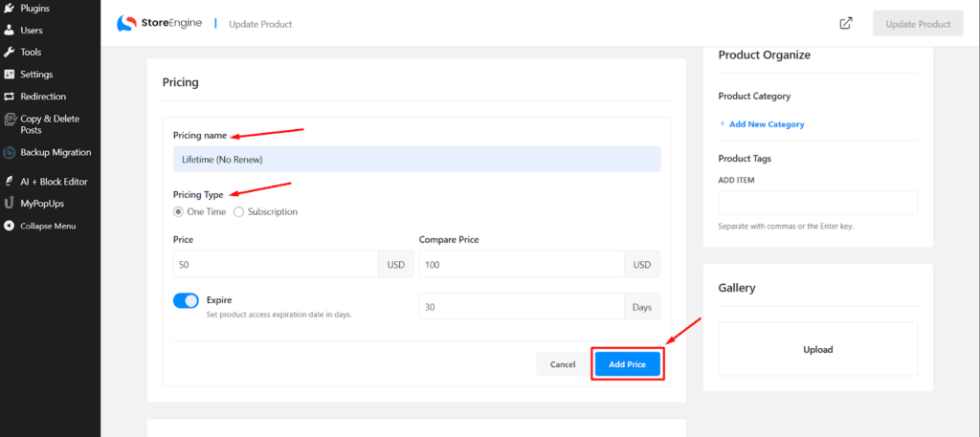Click the MyPopUps icon in sidebar
Screen dimensions: 980x437
10,204
